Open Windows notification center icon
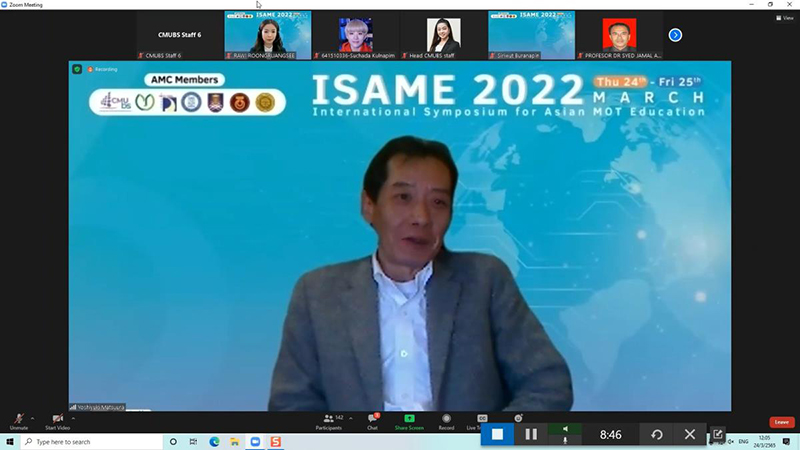The image size is (800, 450). pos(786,441)
